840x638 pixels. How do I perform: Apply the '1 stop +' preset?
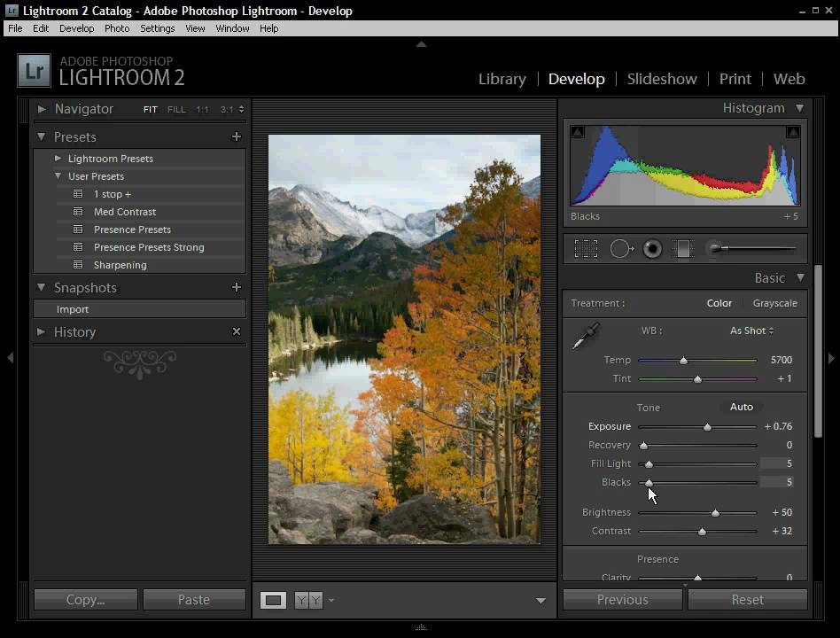click(112, 194)
